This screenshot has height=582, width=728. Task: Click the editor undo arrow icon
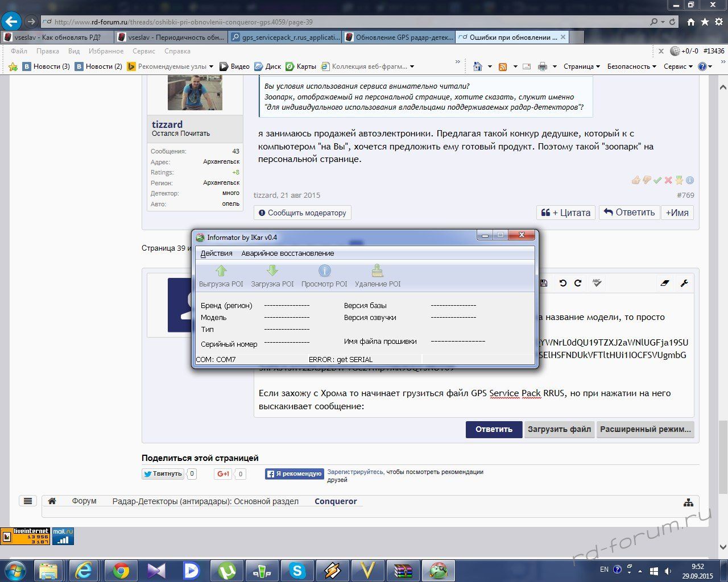click(562, 283)
